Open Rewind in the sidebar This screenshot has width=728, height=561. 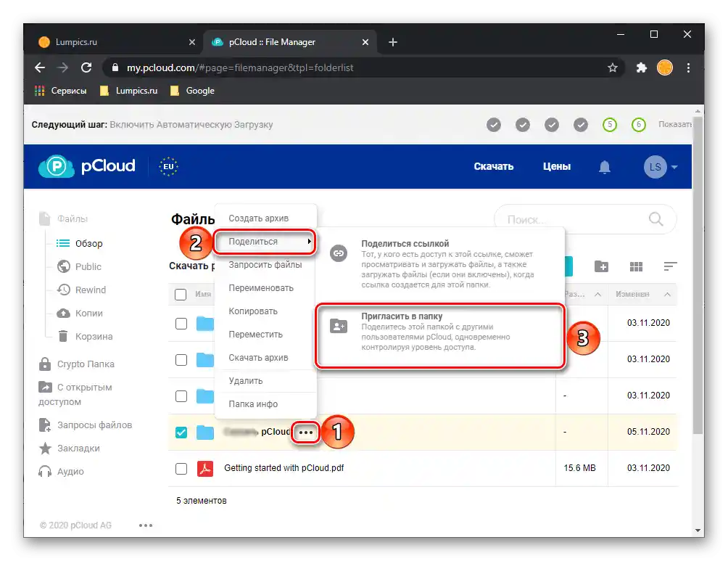pos(81,290)
